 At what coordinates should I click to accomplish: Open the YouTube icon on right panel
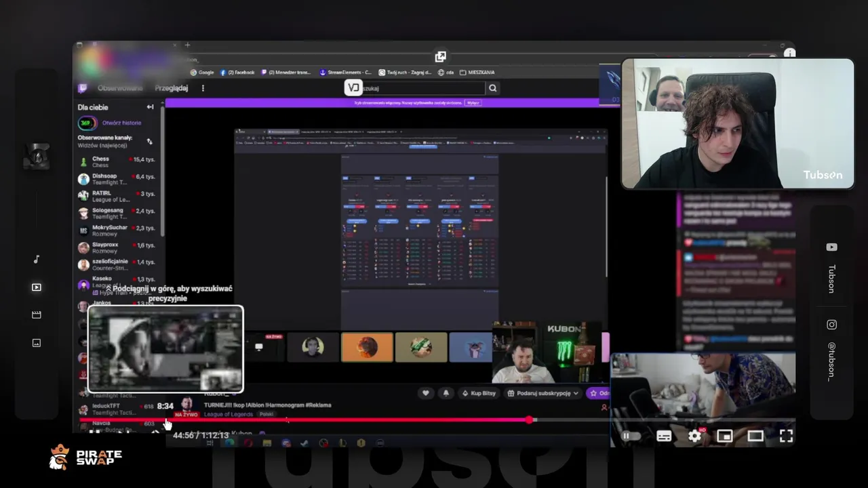pos(831,247)
